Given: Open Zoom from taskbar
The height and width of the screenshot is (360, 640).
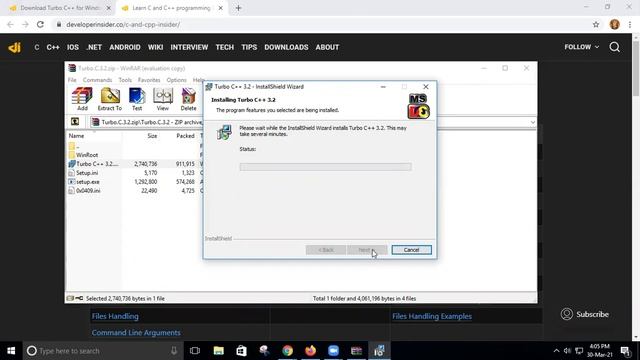Looking at the screenshot, I should (x=333, y=351).
